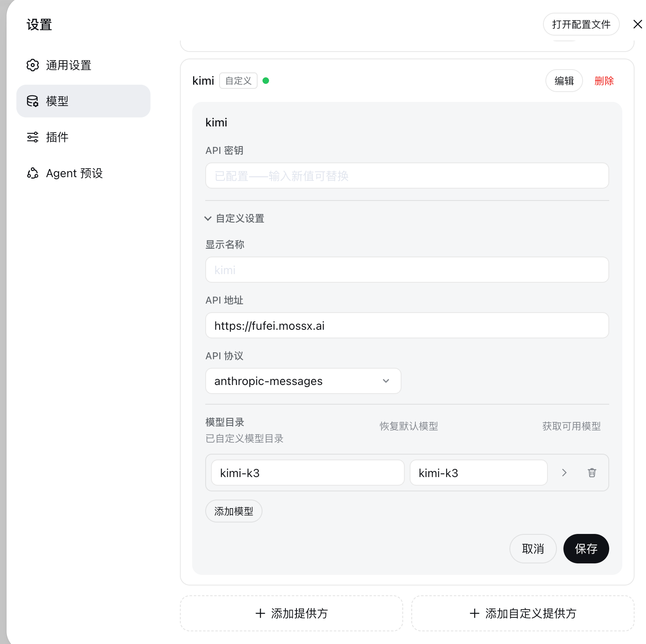Viewport: 646px width, 644px height.
Task: Focus the 显示名称 input field
Action: coord(407,270)
